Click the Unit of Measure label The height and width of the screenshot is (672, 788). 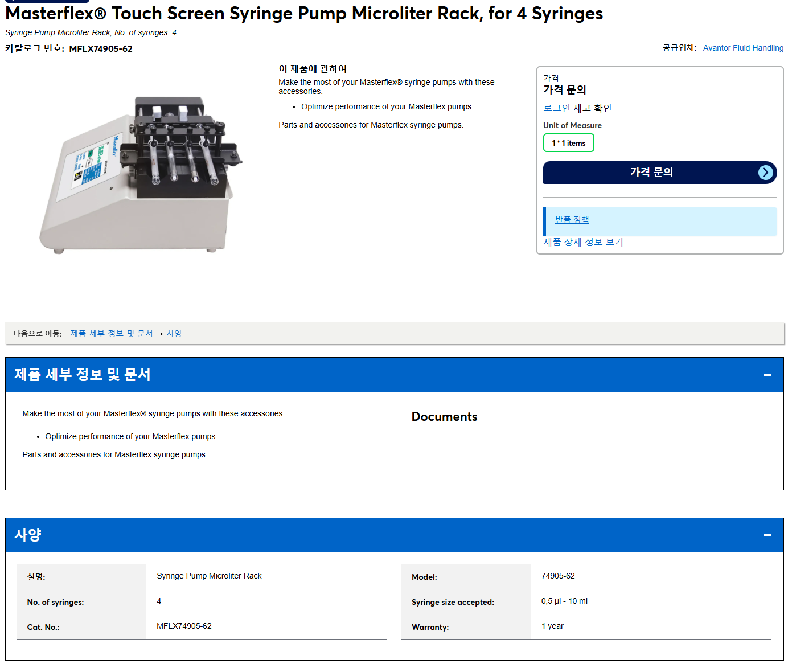(572, 125)
